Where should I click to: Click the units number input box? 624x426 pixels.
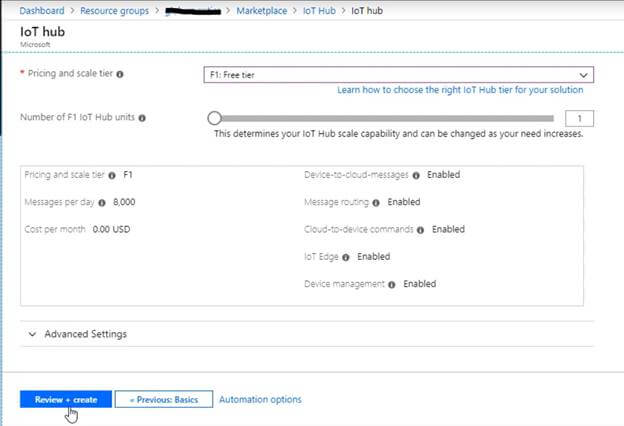tap(579, 118)
